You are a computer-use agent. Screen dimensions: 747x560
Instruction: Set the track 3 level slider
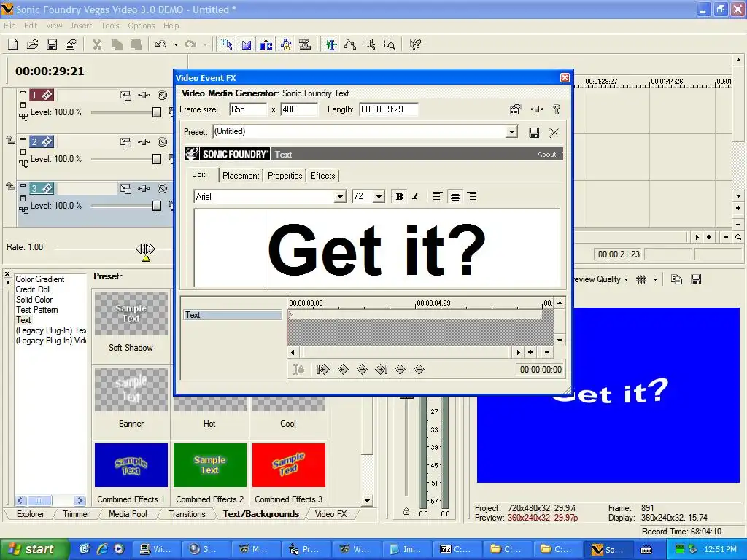pyautogui.click(x=157, y=205)
